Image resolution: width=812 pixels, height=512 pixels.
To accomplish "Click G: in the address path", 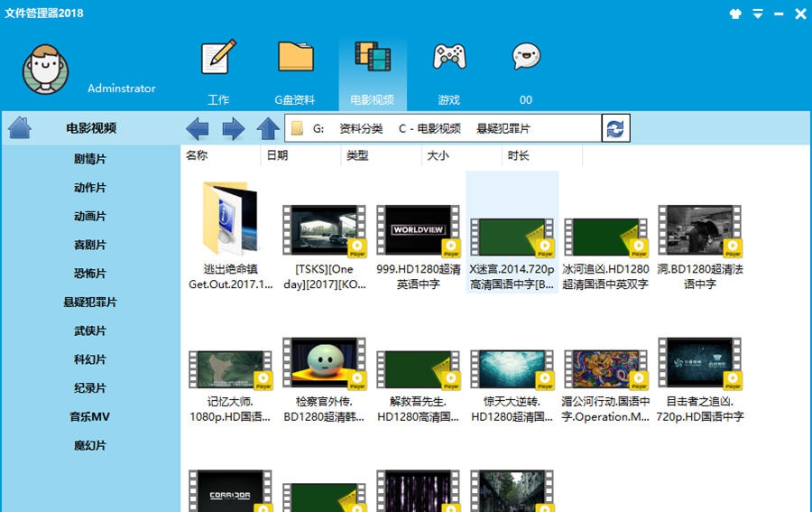I will click(318, 128).
